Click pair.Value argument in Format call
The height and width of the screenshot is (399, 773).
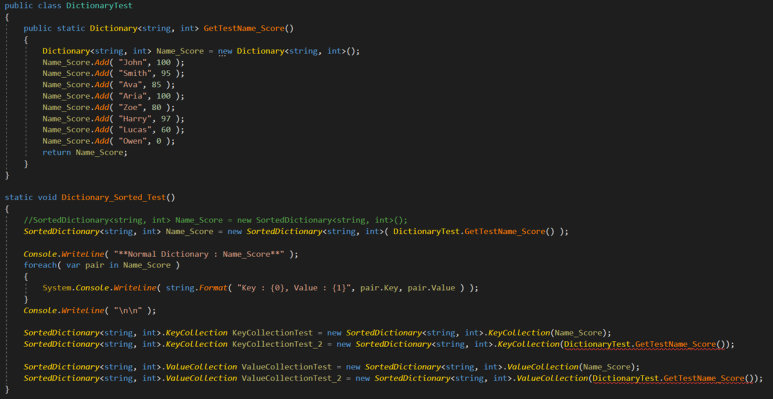coord(432,288)
